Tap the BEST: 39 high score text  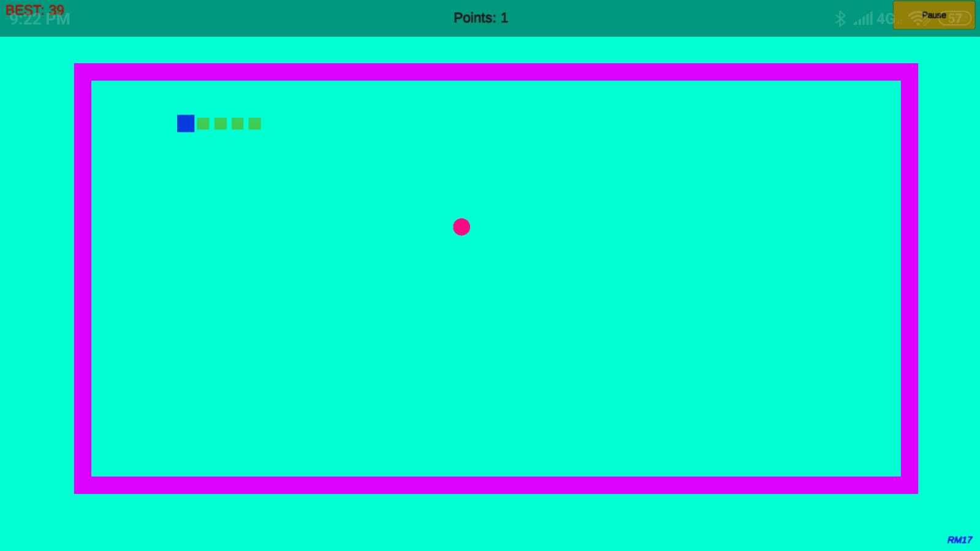pos(35,9)
